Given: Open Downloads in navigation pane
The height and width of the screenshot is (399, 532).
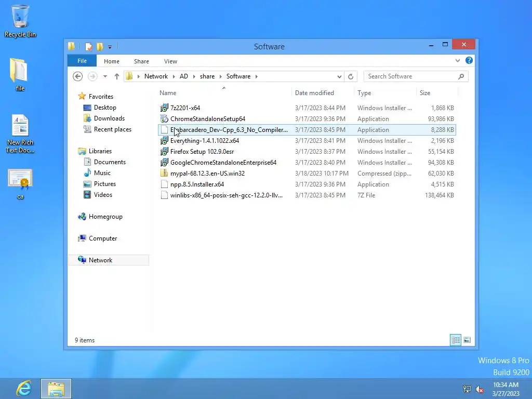Looking at the screenshot, I should coord(109,118).
